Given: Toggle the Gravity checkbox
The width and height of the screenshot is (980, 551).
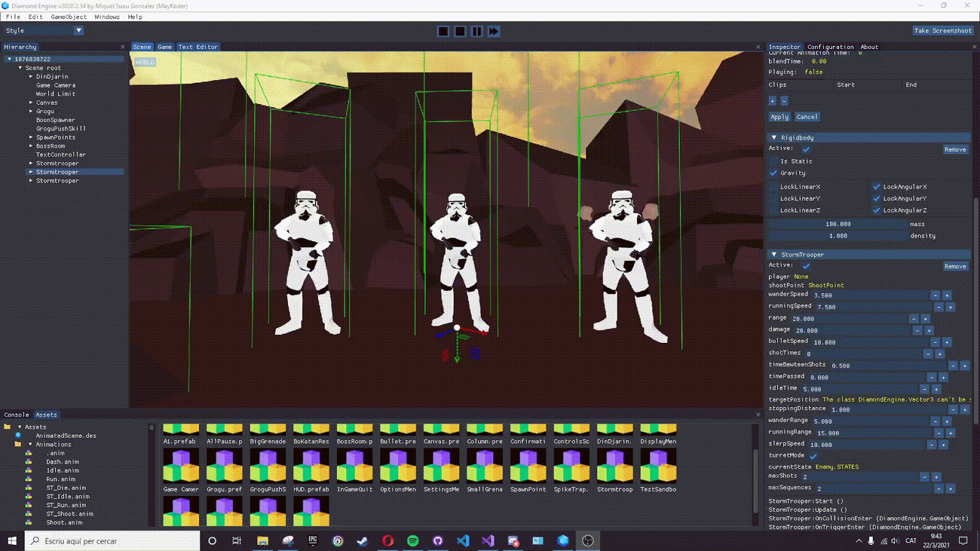Looking at the screenshot, I should 774,173.
